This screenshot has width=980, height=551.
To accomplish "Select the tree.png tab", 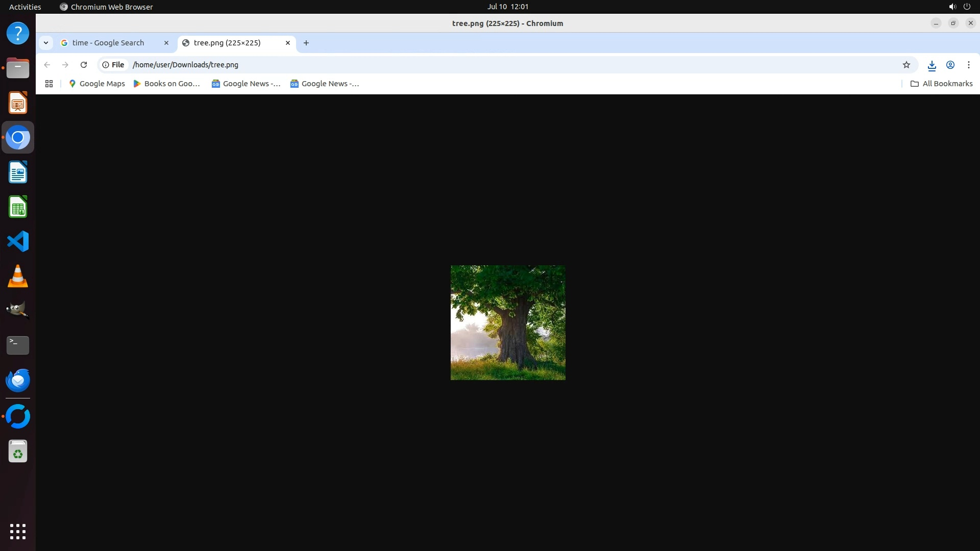I will coord(227,43).
